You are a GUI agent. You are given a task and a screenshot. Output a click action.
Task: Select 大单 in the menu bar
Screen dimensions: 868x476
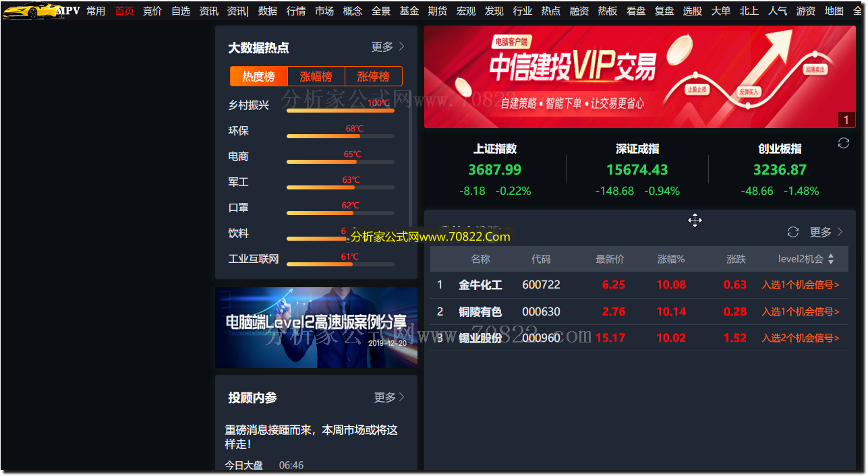click(x=721, y=11)
